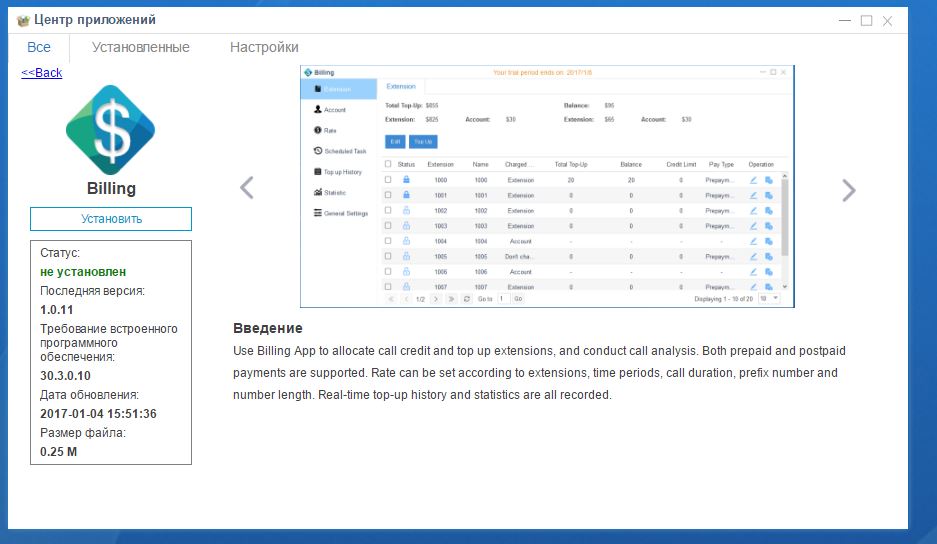Click the edit pencil icon for extension 1000

point(753,180)
